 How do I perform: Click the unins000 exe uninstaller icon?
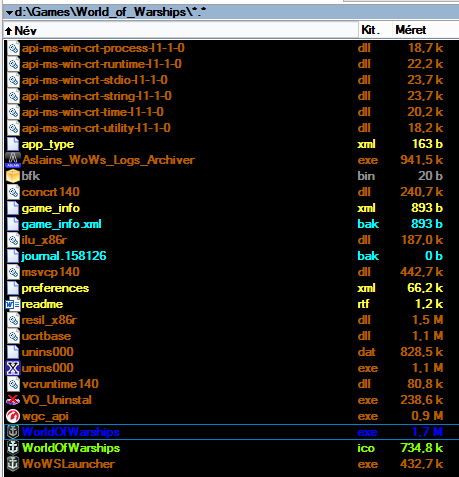coord(13,368)
